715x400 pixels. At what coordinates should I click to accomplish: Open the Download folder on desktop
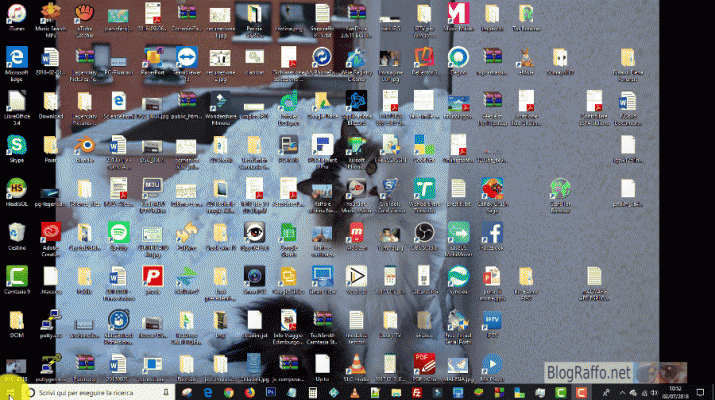point(51,102)
